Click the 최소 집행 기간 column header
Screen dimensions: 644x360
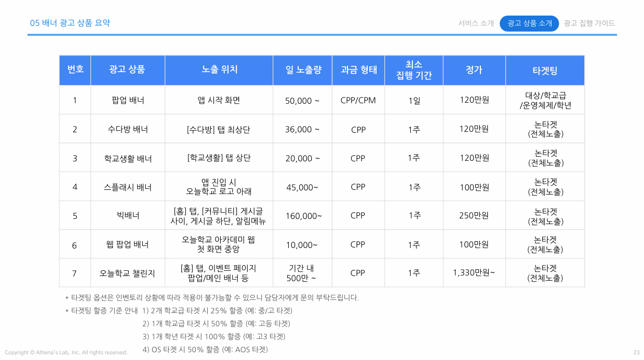[414, 70]
